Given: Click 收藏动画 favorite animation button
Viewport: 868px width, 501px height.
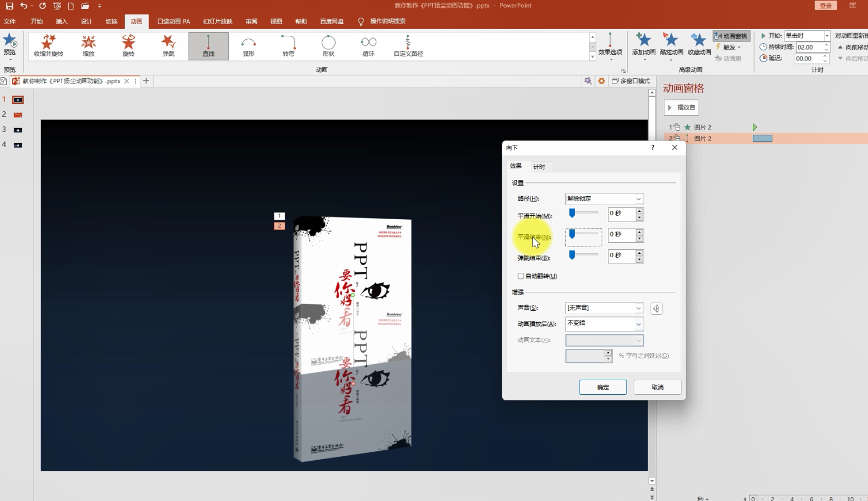Looking at the screenshot, I should (x=699, y=45).
